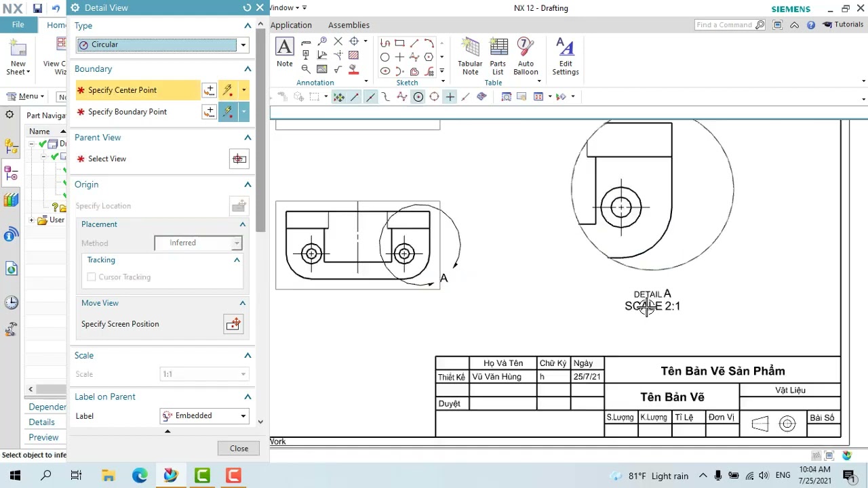868x488 pixels.
Task: Select the sketch Line tool
Action: click(x=414, y=43)
